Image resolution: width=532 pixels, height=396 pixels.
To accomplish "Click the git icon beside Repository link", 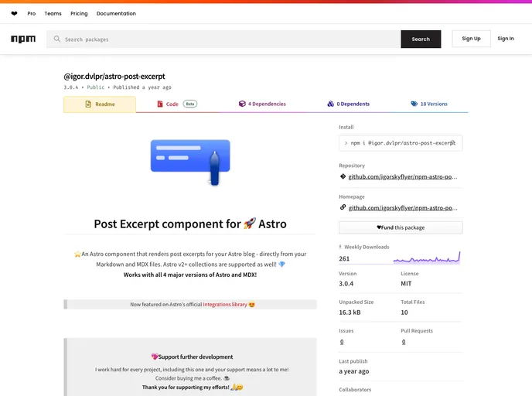I will click(x=343, y=176).
